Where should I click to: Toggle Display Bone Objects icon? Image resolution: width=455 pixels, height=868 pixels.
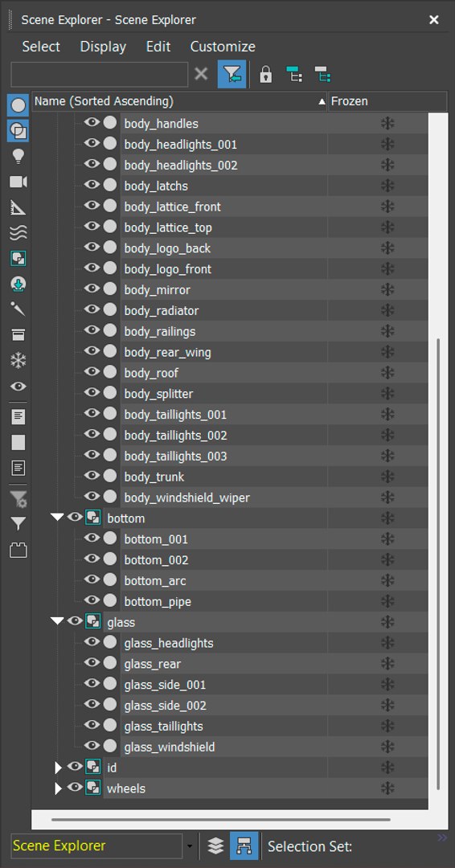point(18,309)
